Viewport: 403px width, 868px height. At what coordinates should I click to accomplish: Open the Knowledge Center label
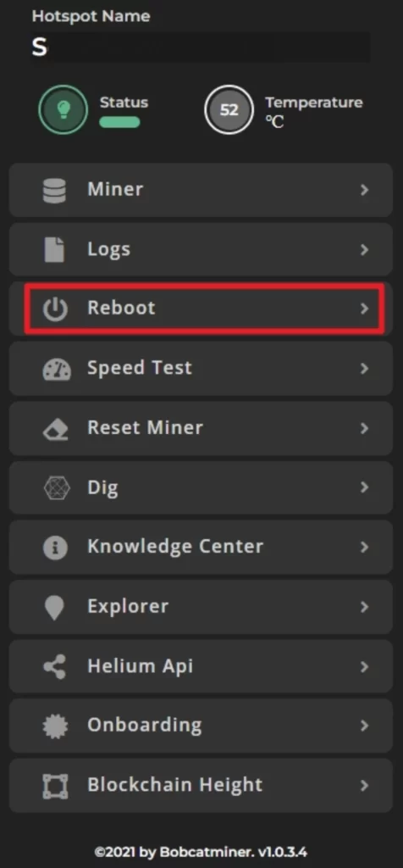pyautogui.click(x=175, y=547)
